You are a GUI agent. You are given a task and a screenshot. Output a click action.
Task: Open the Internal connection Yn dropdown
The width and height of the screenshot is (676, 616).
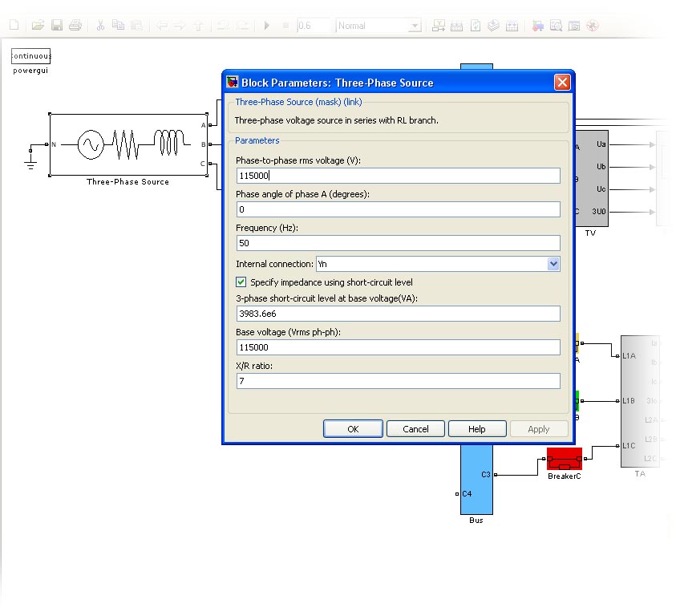tap(438, 264)
